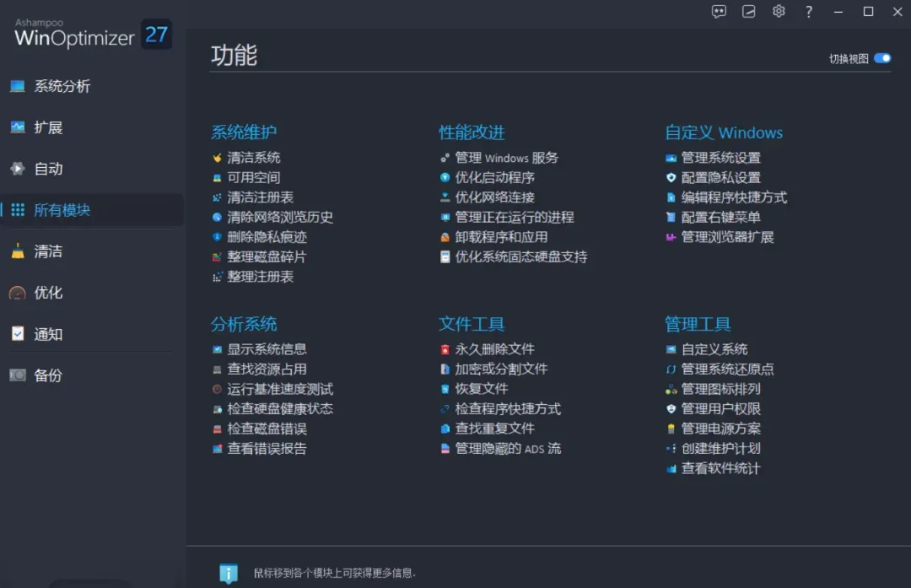Open the 备份 module icon in sidebar
The height and width of the screenshot is (588, 911).
(18, 375)
